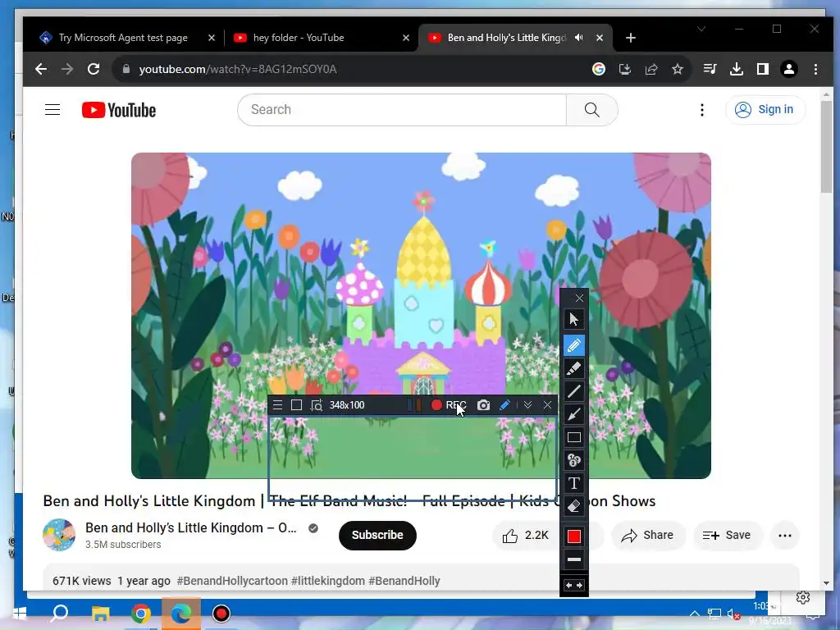Select the highlighter marker tool
This screenshot has height=630, width=840.
coord(573,368)
